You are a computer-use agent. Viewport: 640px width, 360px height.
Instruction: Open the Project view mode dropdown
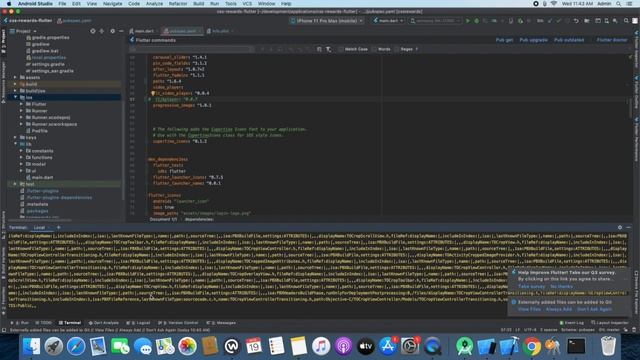23,31
